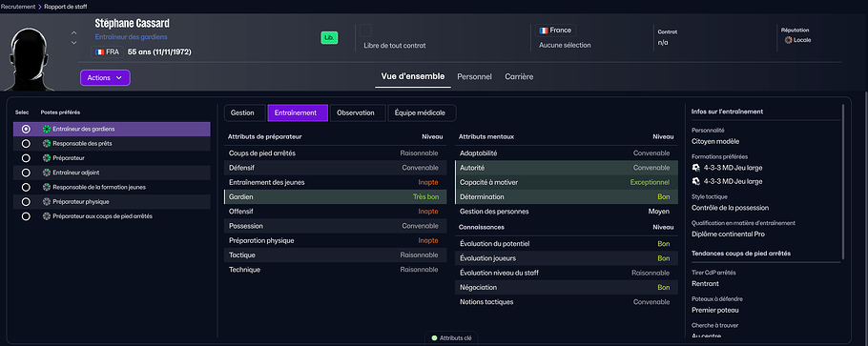The height and width of the screenshot is (346, 868).
Task: Click the Préparateur physique suitability icon
Action: [x=47, y=202]
